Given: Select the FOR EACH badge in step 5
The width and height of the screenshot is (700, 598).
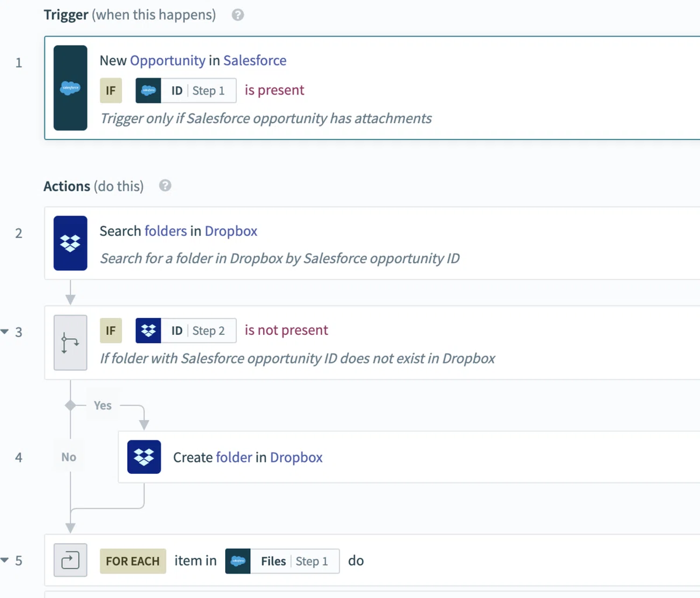Looking at the screenshot, I should [x=133, y=561].
